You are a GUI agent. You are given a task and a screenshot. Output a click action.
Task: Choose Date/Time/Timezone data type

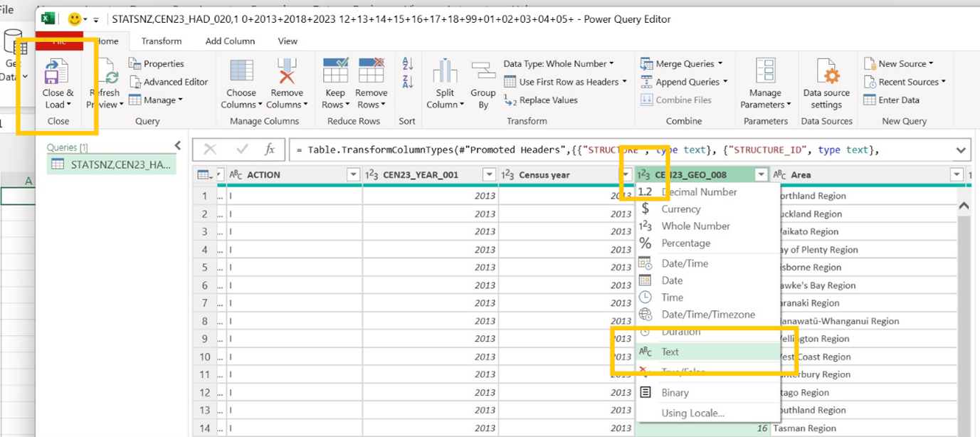click(x=708, y=315)
